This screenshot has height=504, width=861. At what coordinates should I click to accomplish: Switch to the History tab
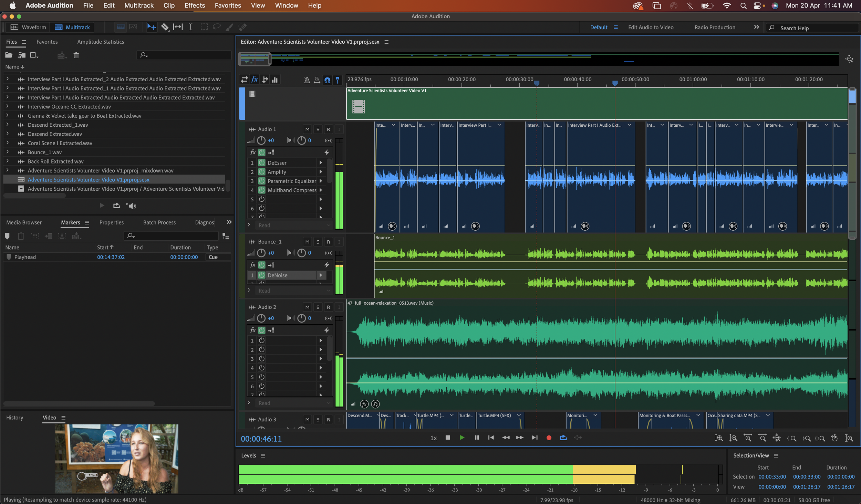[x=14, y=418]
